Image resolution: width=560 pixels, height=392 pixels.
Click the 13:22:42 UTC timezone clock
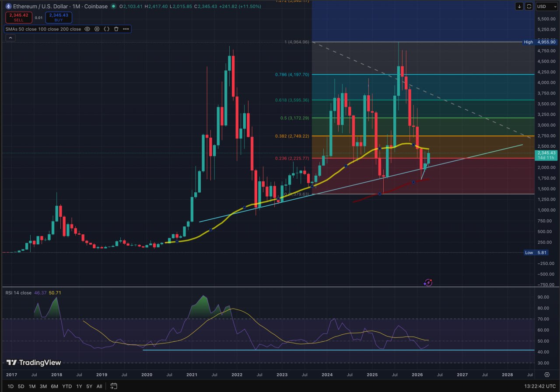pyautogui.click(x=540, y=386)
